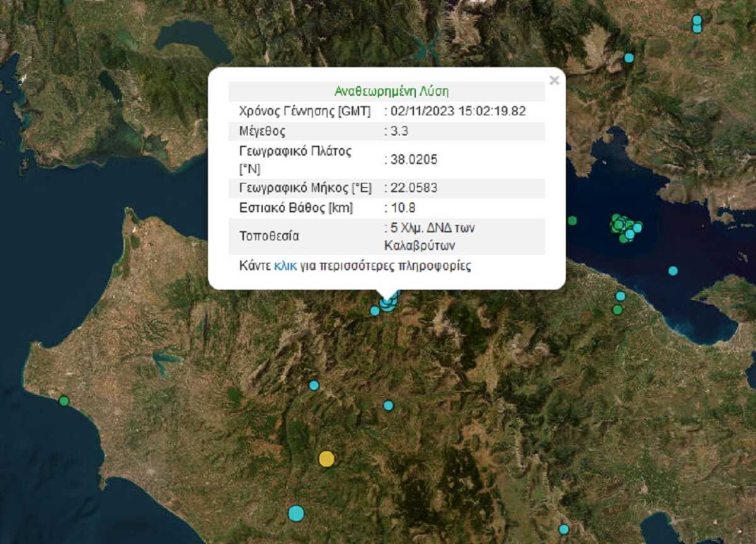
Task: Click the lone green marker left of green cluster
Action: (572, 221)
